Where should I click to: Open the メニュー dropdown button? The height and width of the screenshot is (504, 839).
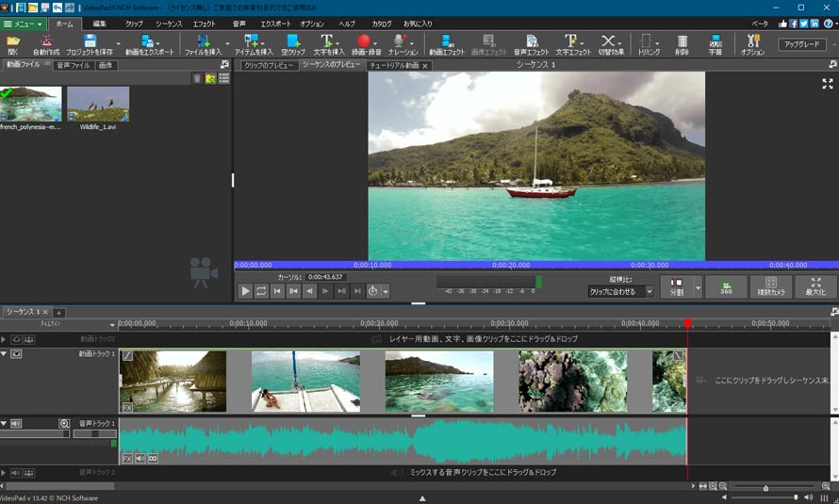24,24
